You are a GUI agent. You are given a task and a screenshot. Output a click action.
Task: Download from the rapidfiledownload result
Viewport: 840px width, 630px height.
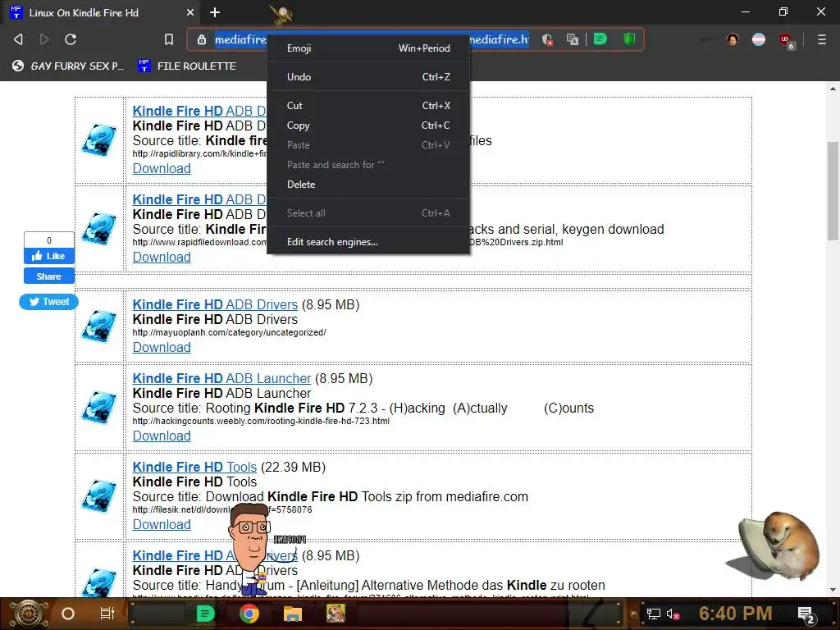(162, 257)
